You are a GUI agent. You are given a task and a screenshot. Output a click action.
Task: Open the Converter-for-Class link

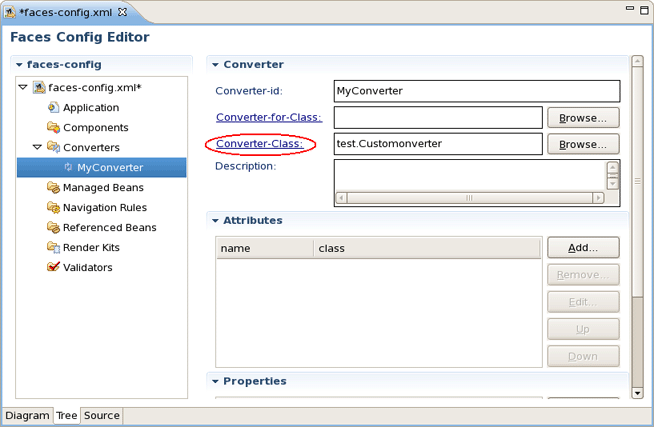coord(269,117)
